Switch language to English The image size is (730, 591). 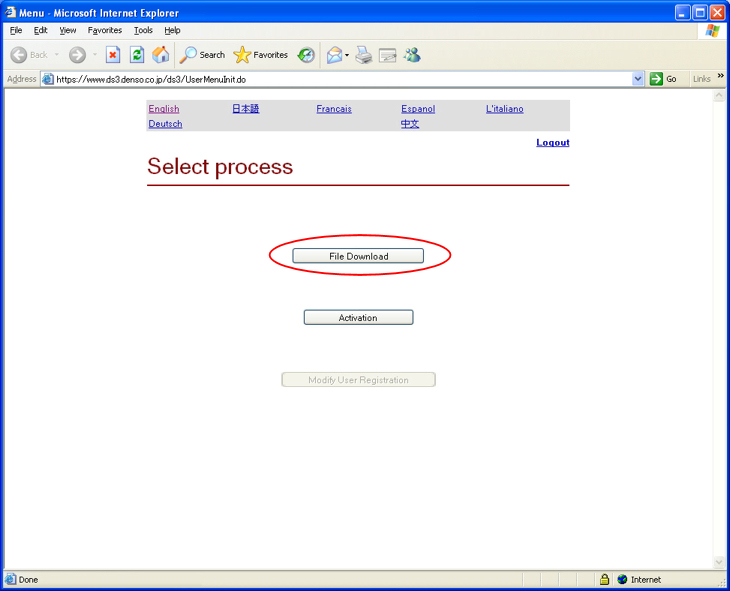pyautogui.click(x=164, y=109)
